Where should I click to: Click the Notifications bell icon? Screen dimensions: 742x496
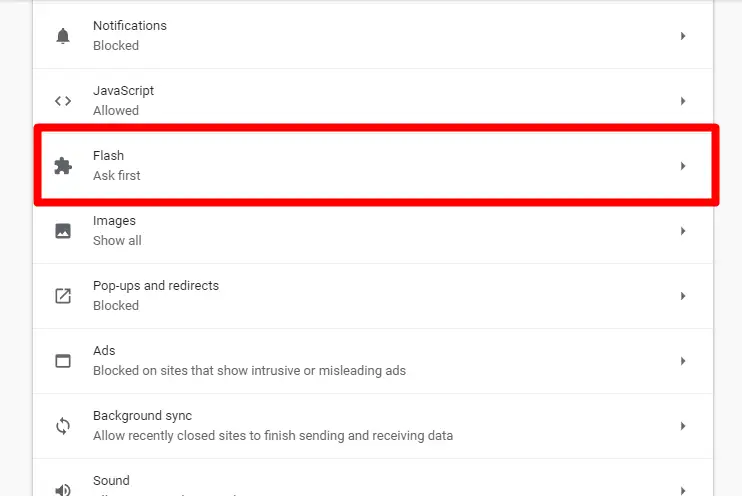(63, 36)
